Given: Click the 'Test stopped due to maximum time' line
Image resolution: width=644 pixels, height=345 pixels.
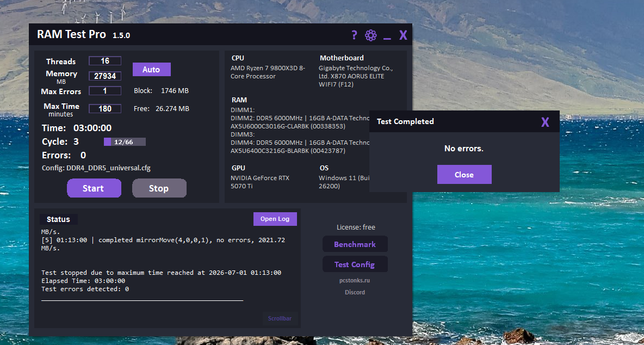Looking at the screenshot, I should click(162, 273).
